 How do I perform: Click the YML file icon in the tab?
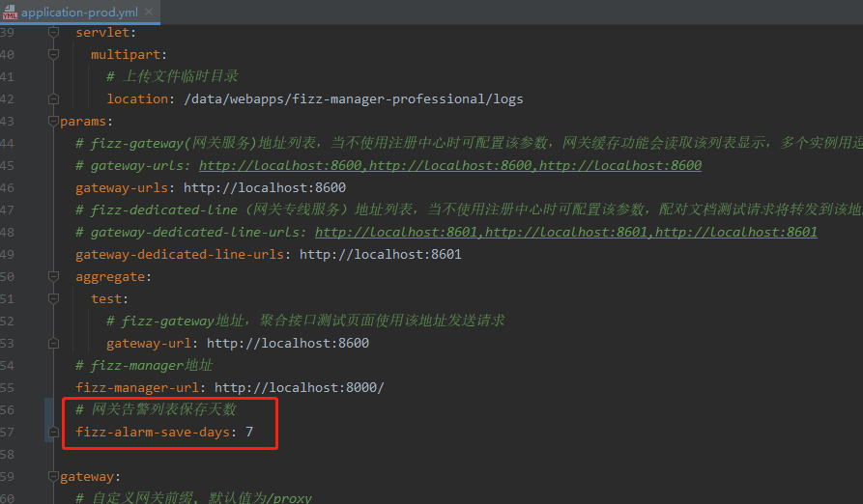point(10,13)
